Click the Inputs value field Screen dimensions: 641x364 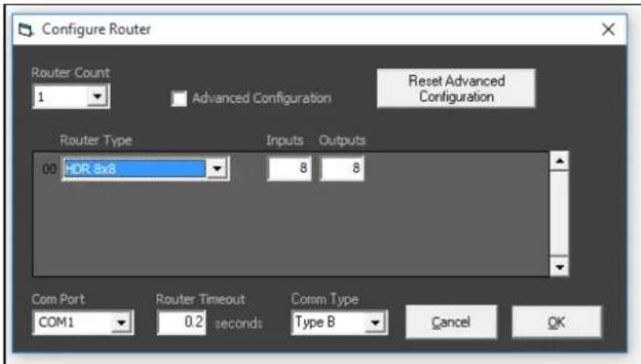click(x=289, y=168)
